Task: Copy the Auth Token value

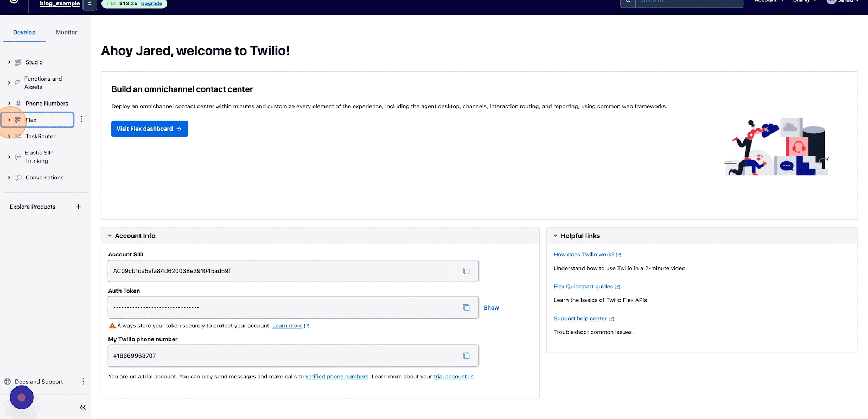Action: click(x=466, y=307)
